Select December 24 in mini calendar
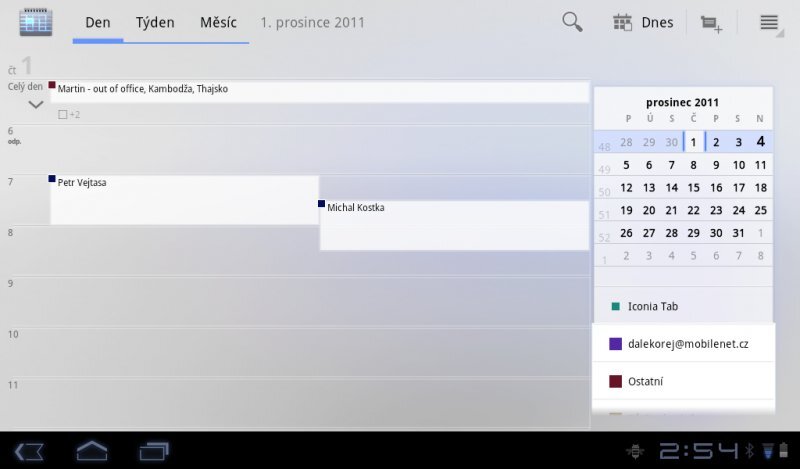Screen dimensions: 800x469 click(x=738, y=210)
